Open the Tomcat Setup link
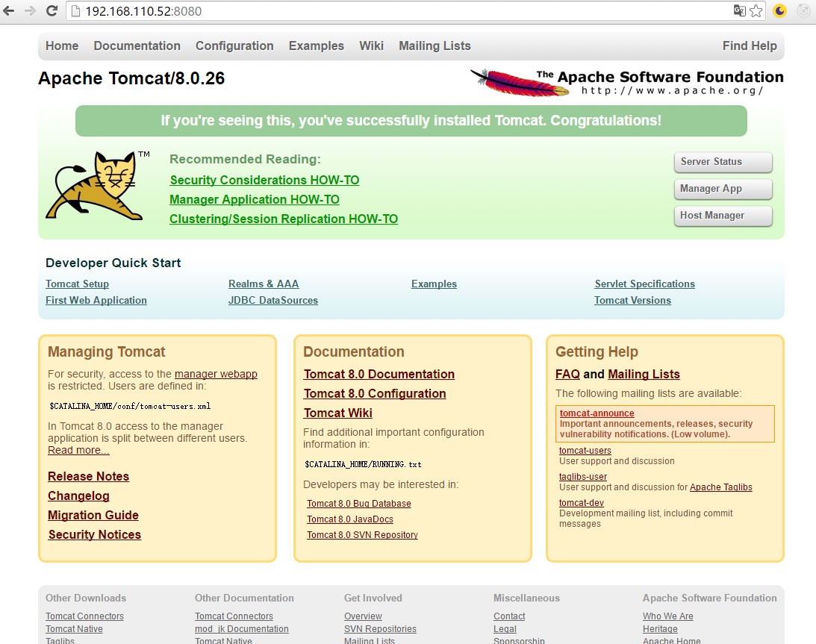This screenshot has width=816, height=644. pos(77,284)
